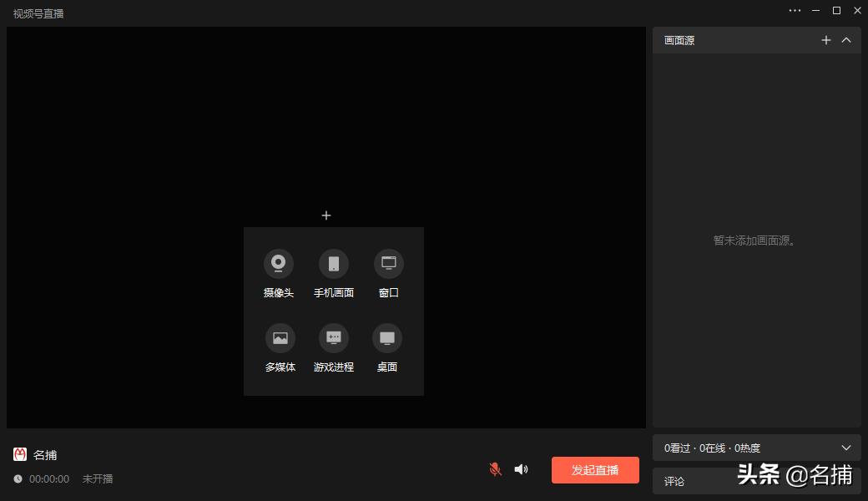This screenshot has width=868, height=501.
Task: Add a new source from the 画面源 panel plus
Action: [x=826, y=40]
